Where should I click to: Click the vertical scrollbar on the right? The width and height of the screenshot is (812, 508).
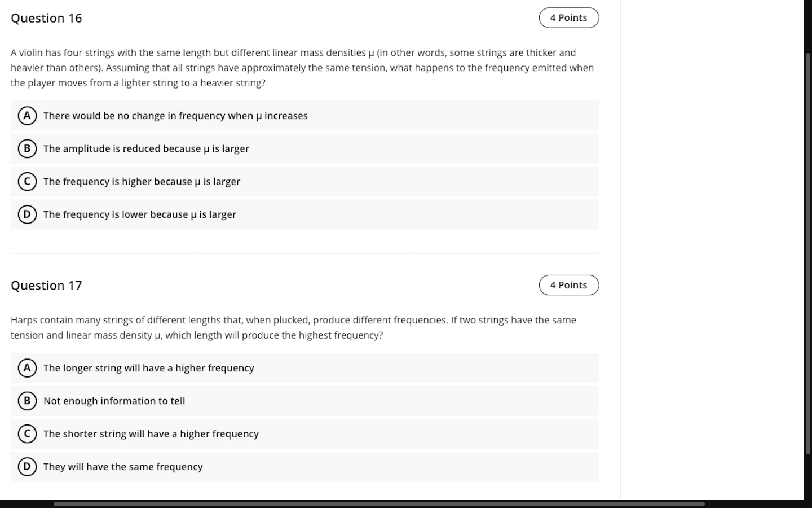click(x=807, y=254)
